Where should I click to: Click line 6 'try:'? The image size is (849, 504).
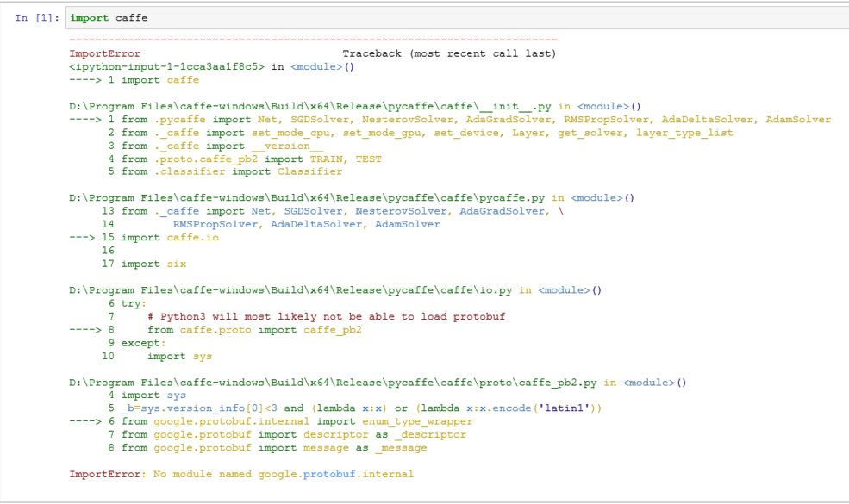(x=127, y=304)
